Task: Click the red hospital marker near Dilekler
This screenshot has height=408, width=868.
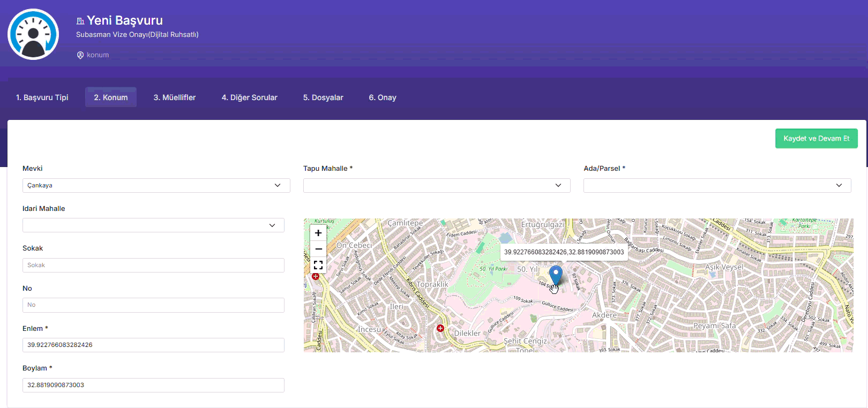Action: 440,328
